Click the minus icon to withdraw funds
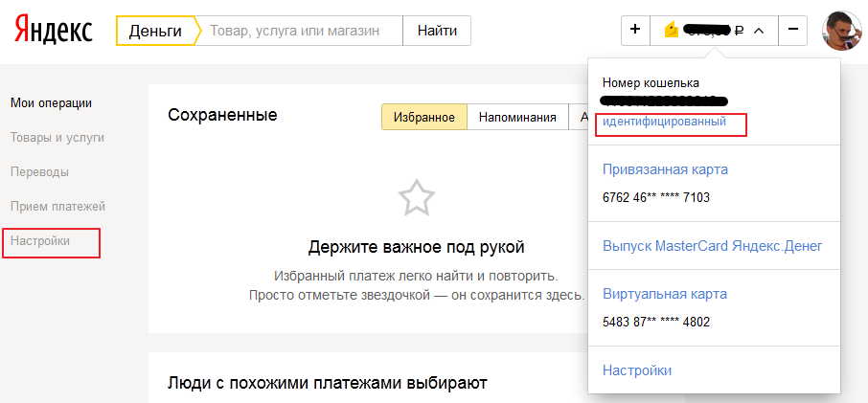 (x=792, y=31)
